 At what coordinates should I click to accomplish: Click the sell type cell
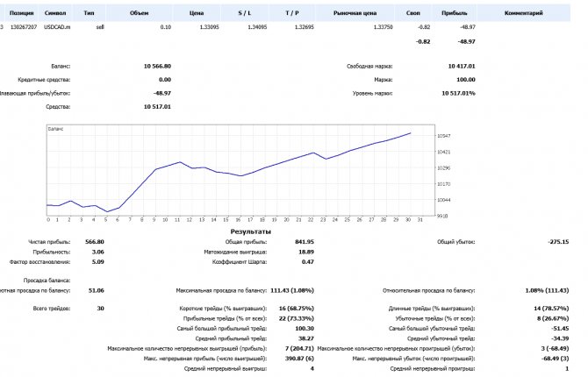click(100, 27)
